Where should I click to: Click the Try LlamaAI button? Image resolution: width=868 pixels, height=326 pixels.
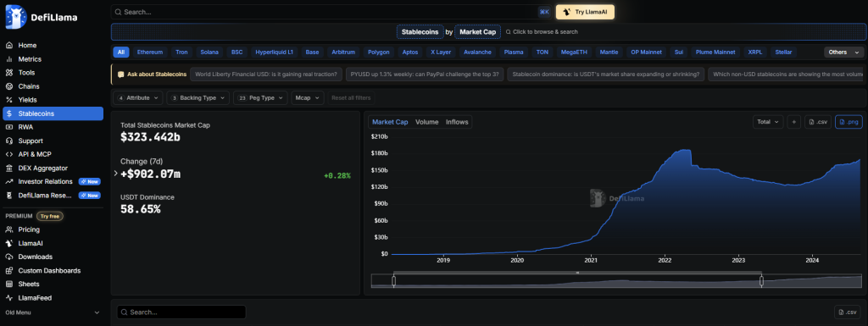pos(585,12)
